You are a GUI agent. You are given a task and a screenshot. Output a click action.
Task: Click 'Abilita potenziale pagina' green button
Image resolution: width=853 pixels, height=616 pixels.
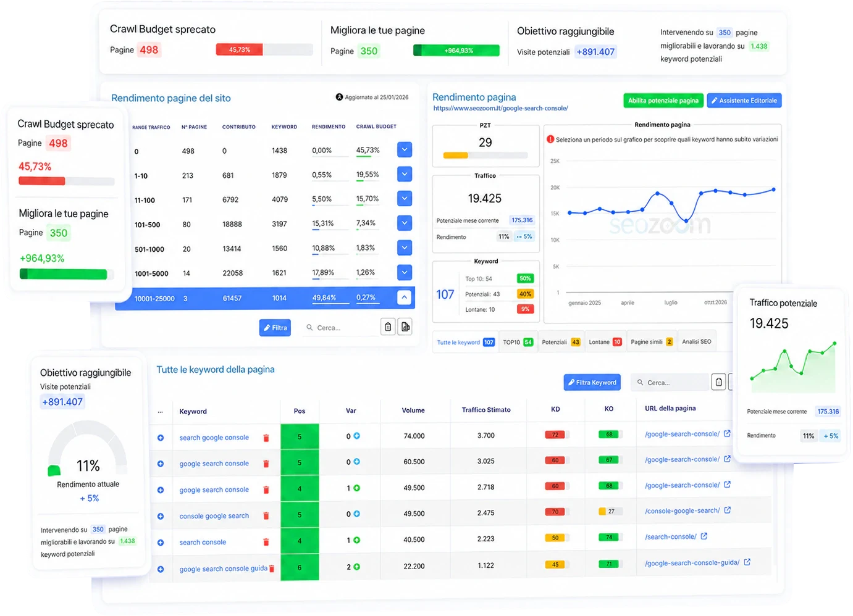pos(663,101)
